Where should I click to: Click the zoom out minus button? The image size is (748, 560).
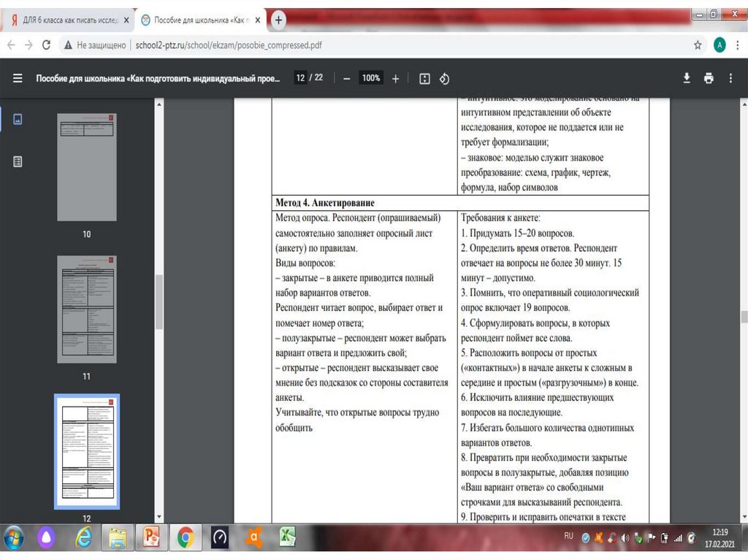click(346, 78)
